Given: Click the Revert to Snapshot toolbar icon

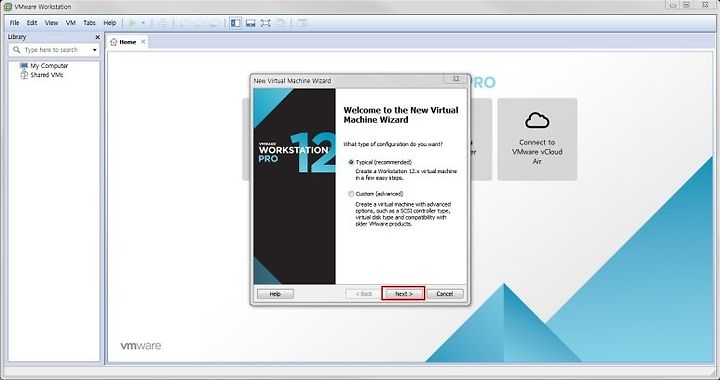Looking at the screenshot, I should click(199, 23).
